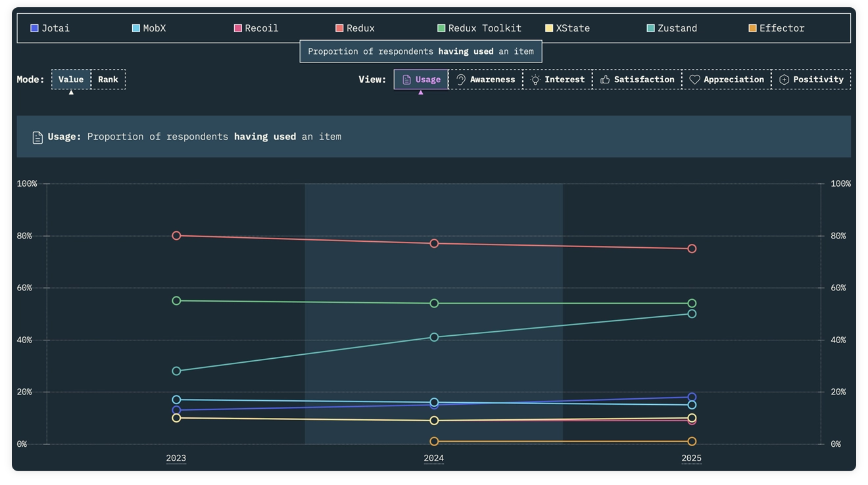Click the Awareness ear icon
This screenshot has height=485, width=868.
coord(461,80)
